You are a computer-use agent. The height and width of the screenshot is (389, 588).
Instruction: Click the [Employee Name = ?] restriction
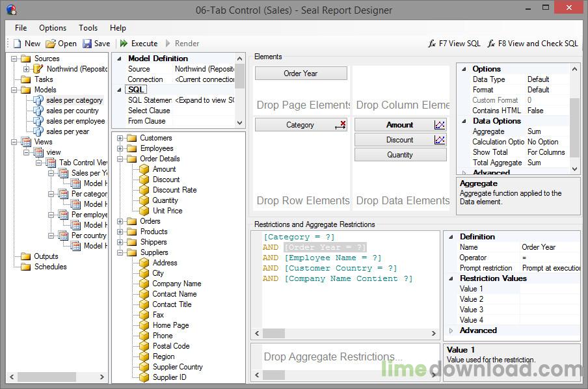pyautogui.click(x=332, y=258)
